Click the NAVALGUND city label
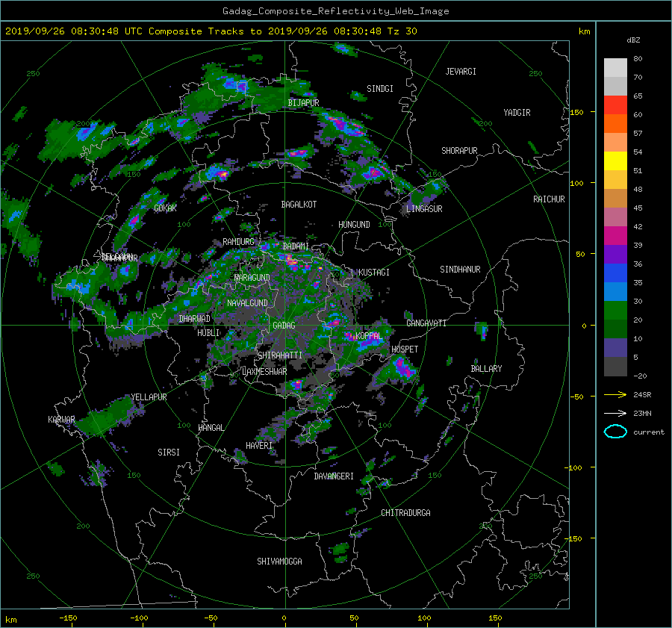Viewport: 672px width, 628px height. [x=247, y=303]
